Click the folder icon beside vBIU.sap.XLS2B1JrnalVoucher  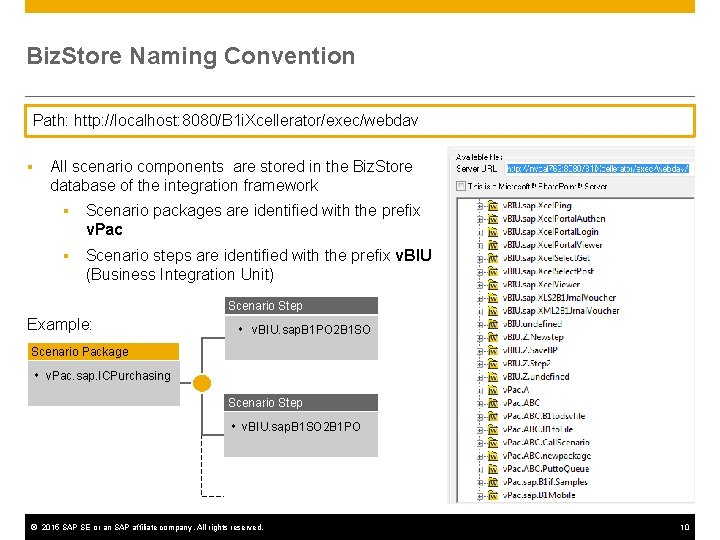click(493, 298)
